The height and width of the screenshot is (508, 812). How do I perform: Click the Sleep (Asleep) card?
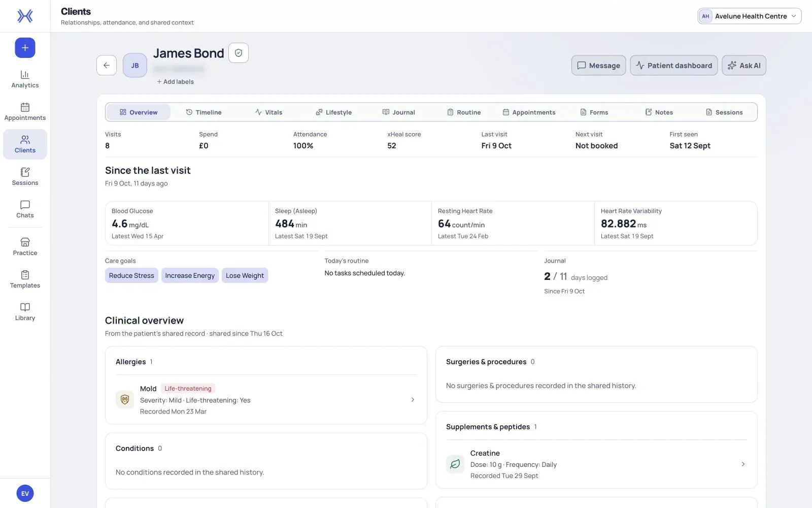click(350, 224)
